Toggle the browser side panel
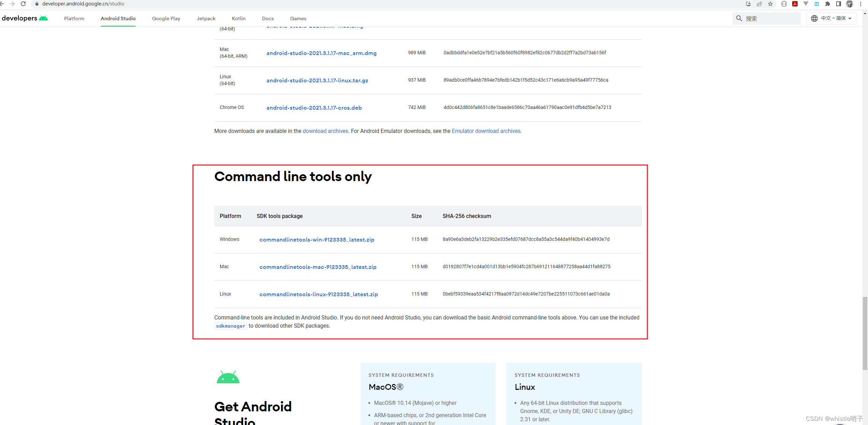Screen dimensions: 868x425 pos(838,4)
